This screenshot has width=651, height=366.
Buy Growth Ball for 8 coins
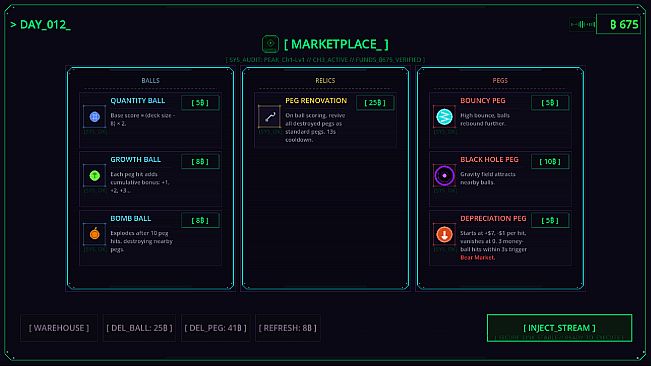tap(200, 161)
